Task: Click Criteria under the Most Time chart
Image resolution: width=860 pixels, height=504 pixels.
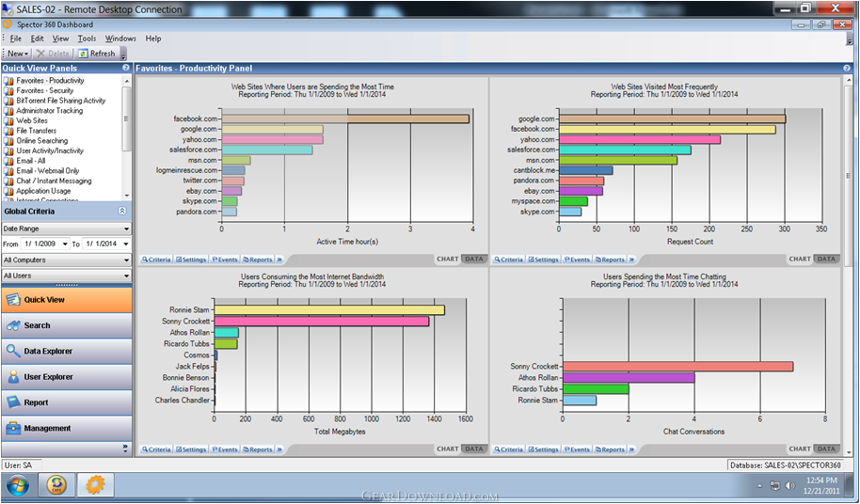Action: [156, 260]
